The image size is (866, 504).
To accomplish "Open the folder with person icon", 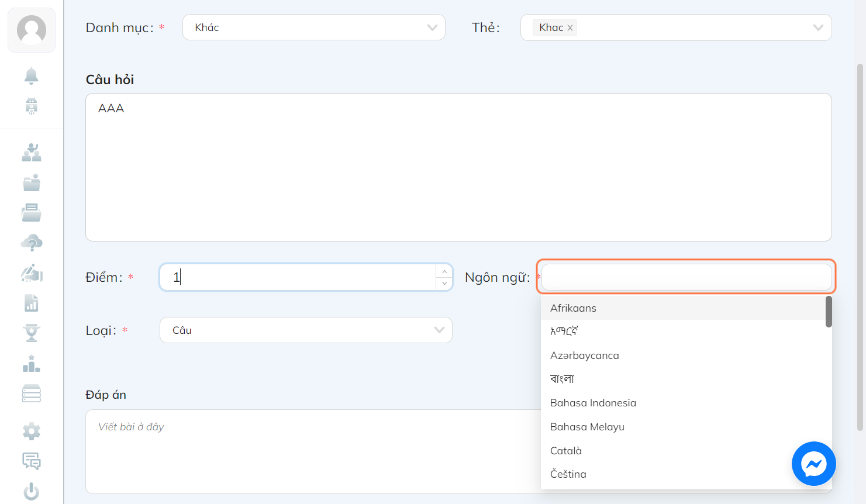I will tap(32, 182).
